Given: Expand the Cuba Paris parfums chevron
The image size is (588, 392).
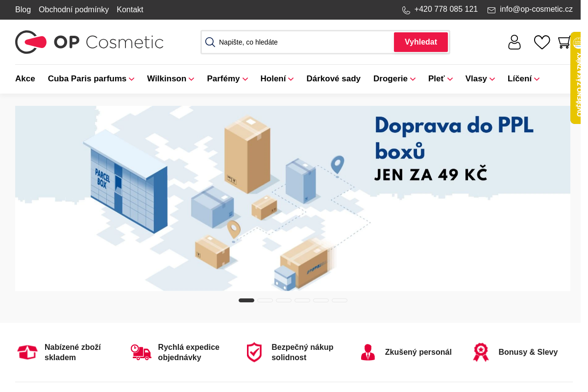Looking at the screenshot, I should pos(132,79).
